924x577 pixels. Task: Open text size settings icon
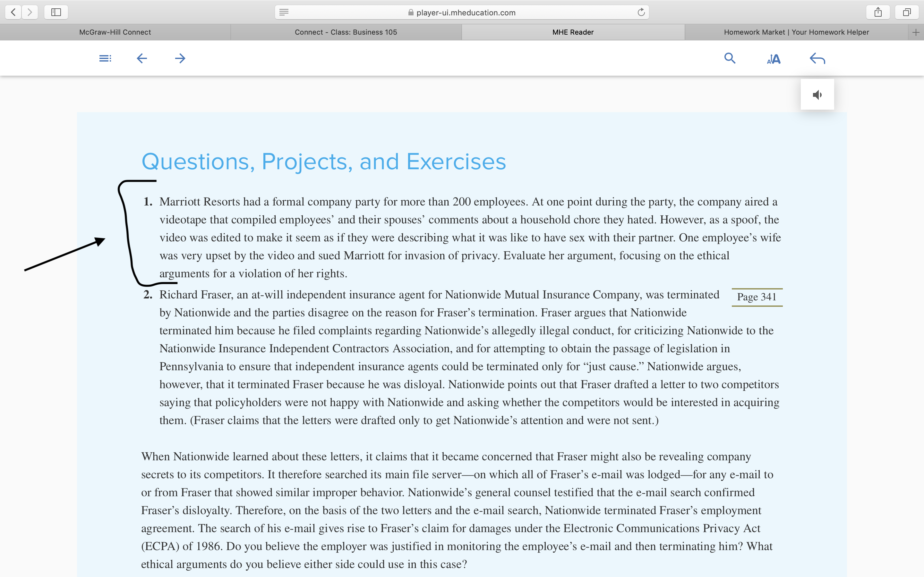click(x=774, y=59)
